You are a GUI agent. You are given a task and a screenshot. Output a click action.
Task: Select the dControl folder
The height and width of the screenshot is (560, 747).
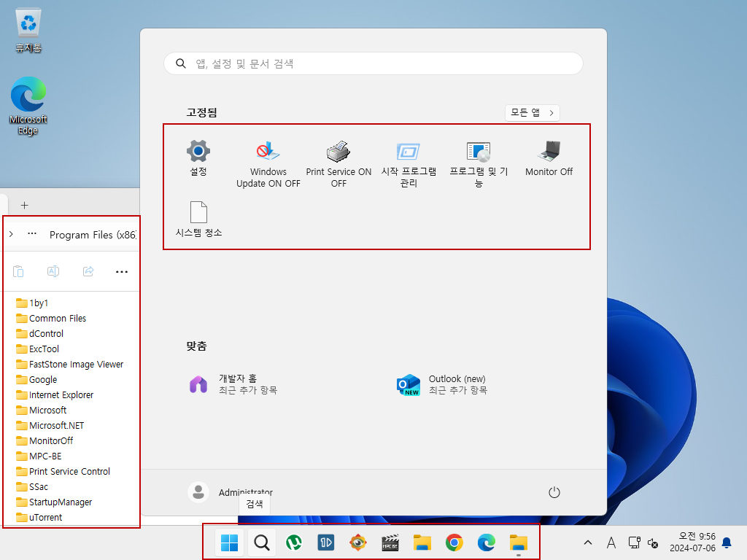point(39,333)
